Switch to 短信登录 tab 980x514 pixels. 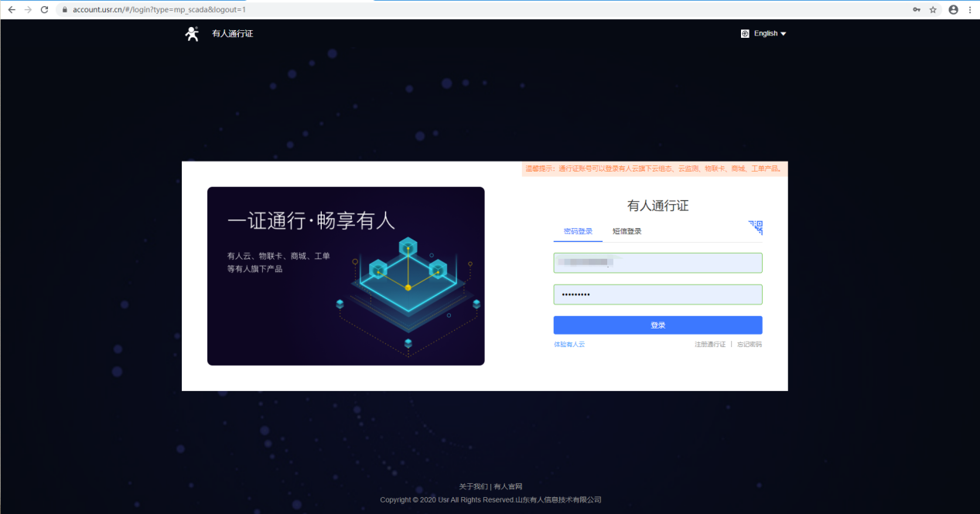(627, 231)
